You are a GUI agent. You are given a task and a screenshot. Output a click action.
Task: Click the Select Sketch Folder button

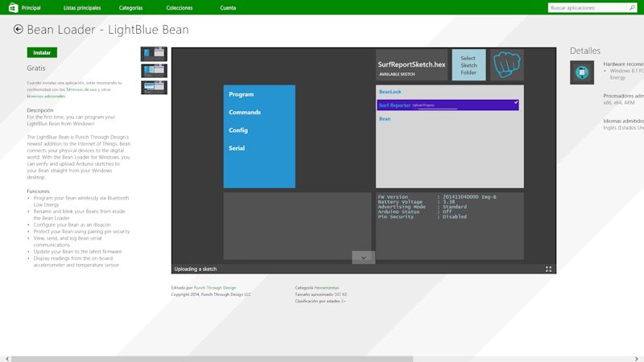[469, 65]
